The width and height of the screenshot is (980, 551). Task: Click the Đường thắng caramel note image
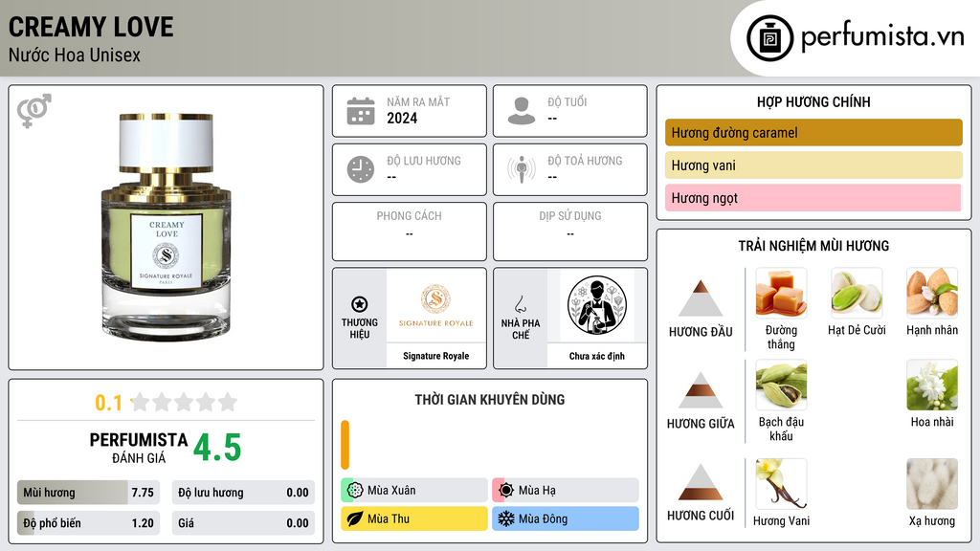click(x=781, y=293)
